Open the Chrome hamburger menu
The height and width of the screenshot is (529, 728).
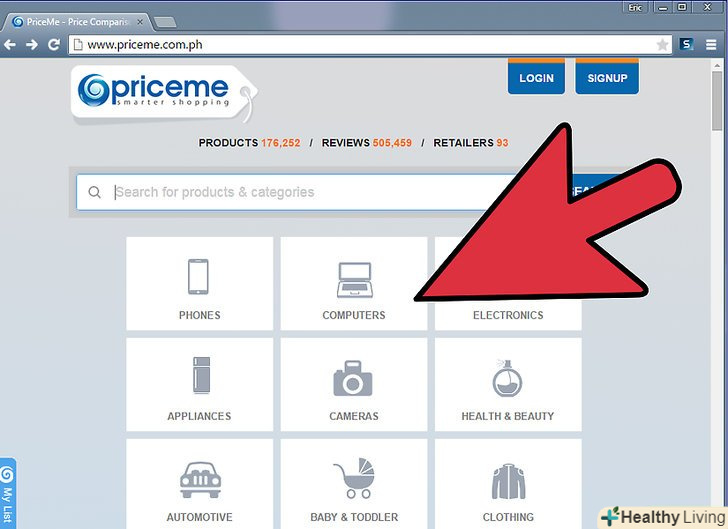click(x=711, y=45)
